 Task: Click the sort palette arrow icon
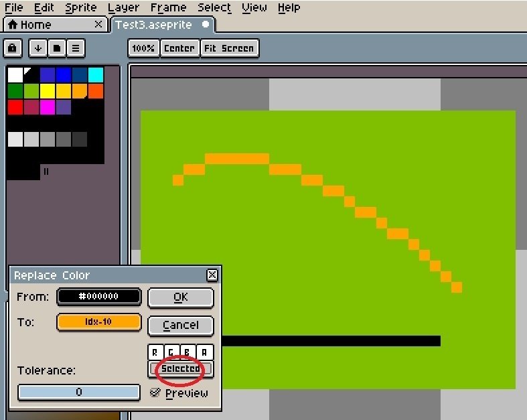tap(38, 48)
